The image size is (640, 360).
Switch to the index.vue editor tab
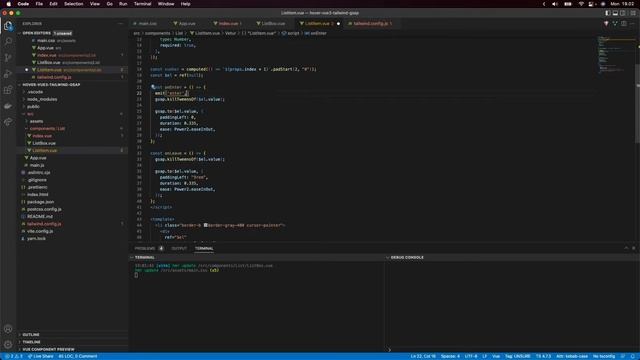point(229,24)
